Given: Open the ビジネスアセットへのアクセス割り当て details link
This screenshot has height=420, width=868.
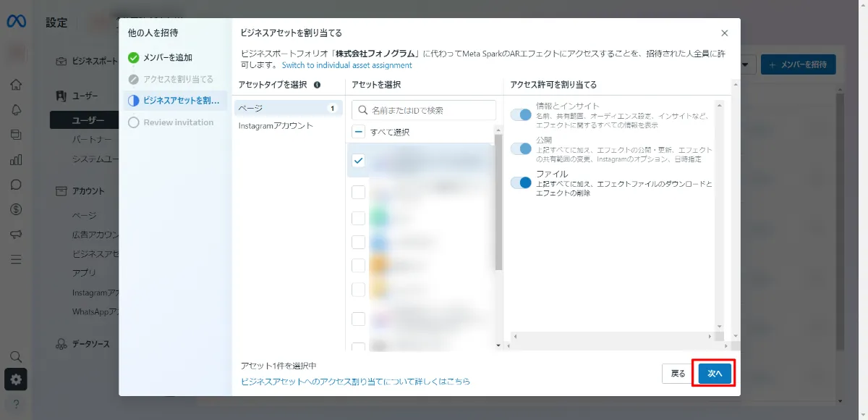Looking at the screenshot, I should click(x=355, y=381).
